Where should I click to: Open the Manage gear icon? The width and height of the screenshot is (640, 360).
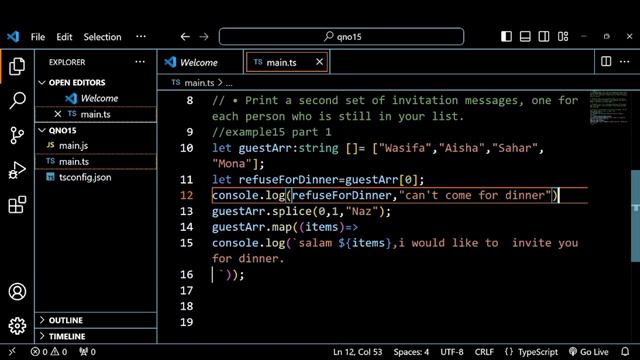click(17, 326)
